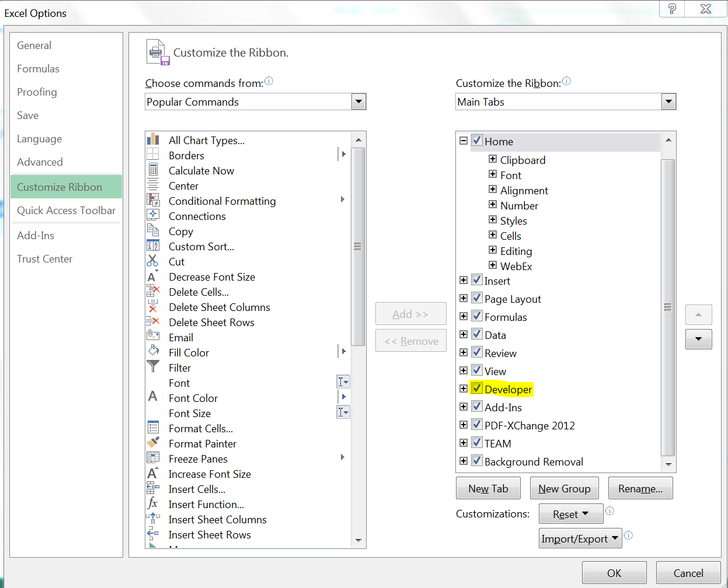Collapse the Home tab tree
Viewport: 728px width, 588px height.
464,141
